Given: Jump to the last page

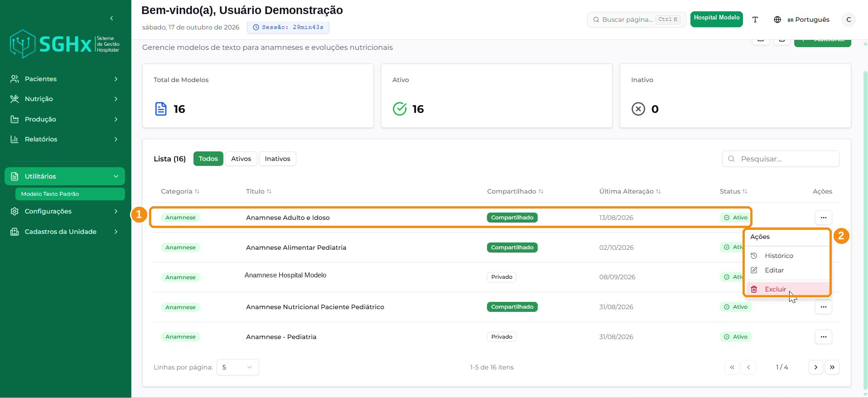Looking at the screenshot, I should pyautogui.click(x=832, y=367).
